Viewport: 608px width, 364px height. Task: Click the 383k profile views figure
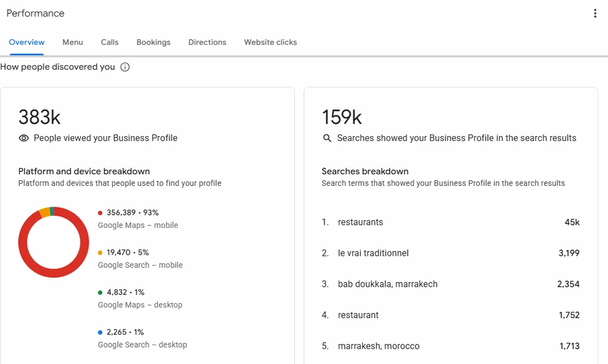click(x=40, y=117)
